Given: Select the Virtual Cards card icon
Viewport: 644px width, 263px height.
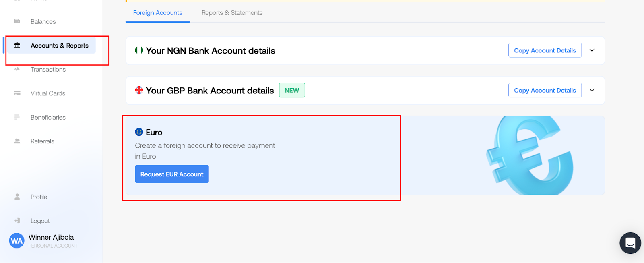Looking at the screenshot, I should 17,93.
